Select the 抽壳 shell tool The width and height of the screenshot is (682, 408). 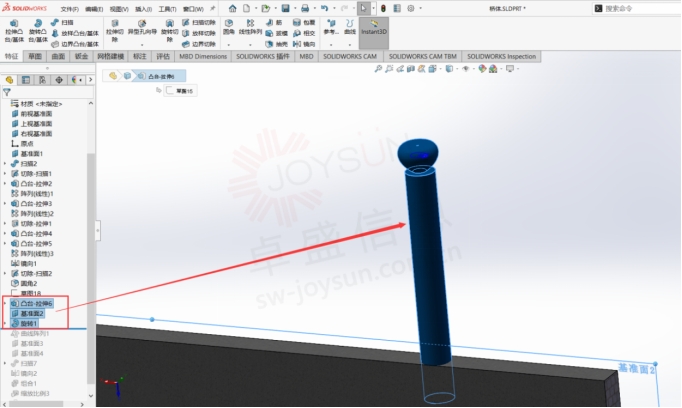point(277,44)
